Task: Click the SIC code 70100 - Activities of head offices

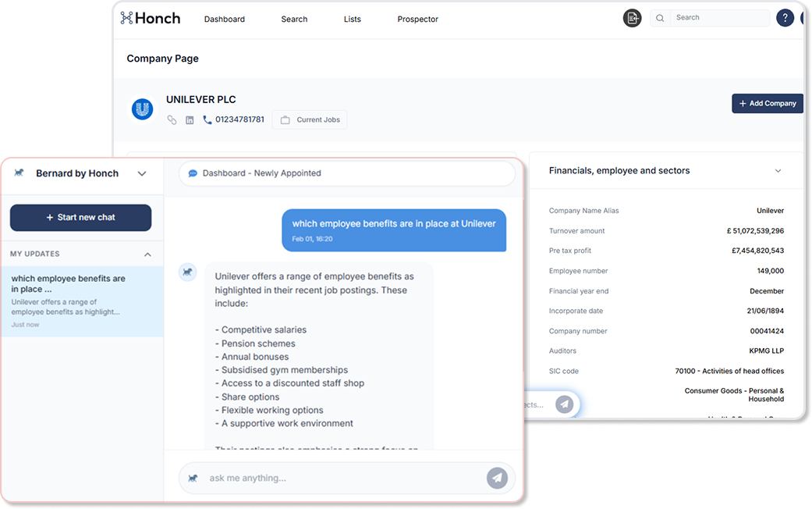Action: tap(729, 371)
